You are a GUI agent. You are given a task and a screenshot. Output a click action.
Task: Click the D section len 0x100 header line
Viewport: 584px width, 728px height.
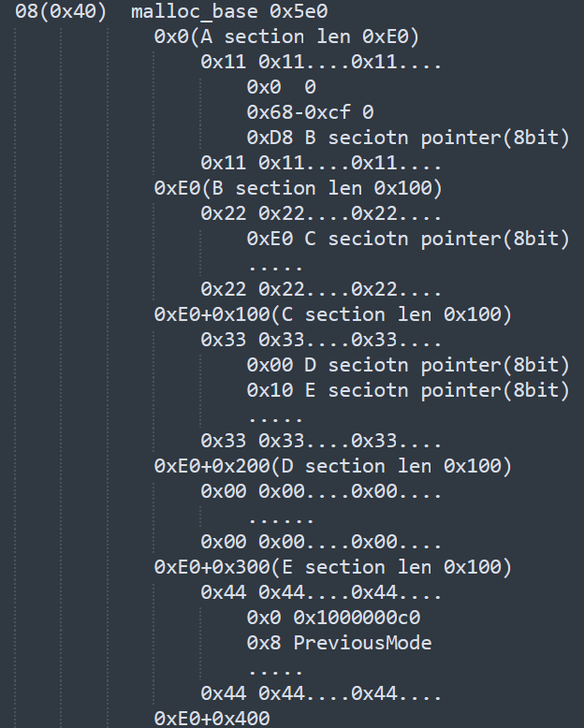click(x=332, y=466)
